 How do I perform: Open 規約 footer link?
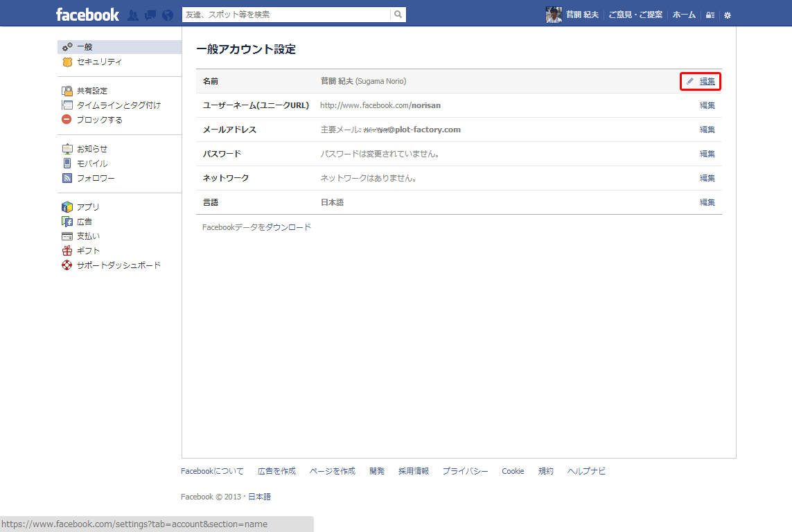click(545, 471)
